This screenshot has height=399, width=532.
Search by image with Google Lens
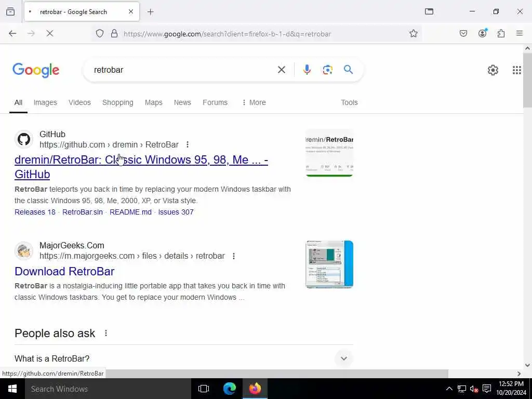point(327,70)
